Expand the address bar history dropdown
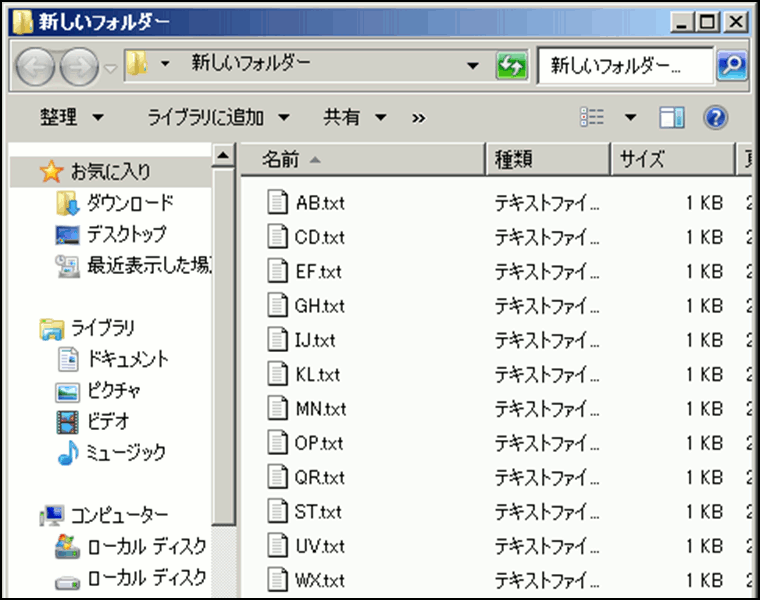Viewport: 760px width, 600px height. click(474, 66)
